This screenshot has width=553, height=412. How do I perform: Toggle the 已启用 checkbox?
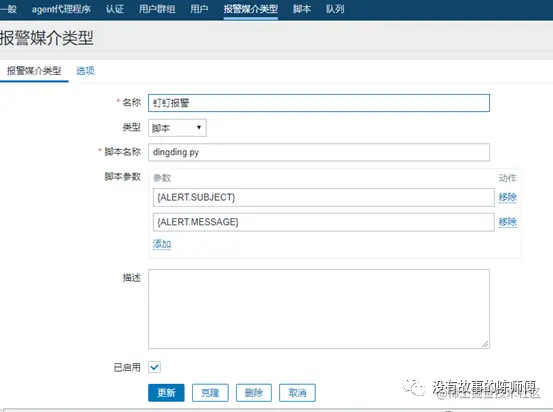coord(154,367)
